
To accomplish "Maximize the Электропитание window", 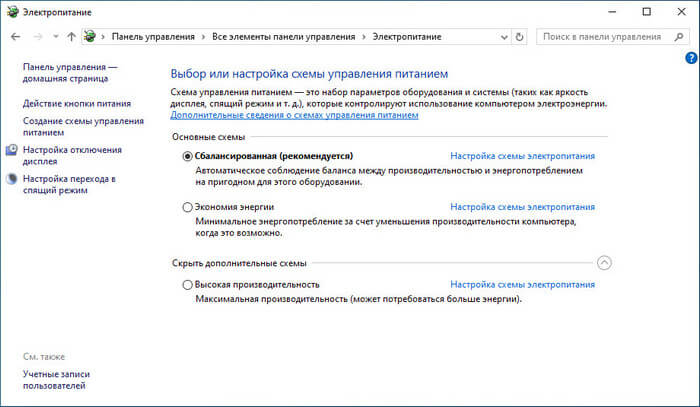I will [646, 12].
